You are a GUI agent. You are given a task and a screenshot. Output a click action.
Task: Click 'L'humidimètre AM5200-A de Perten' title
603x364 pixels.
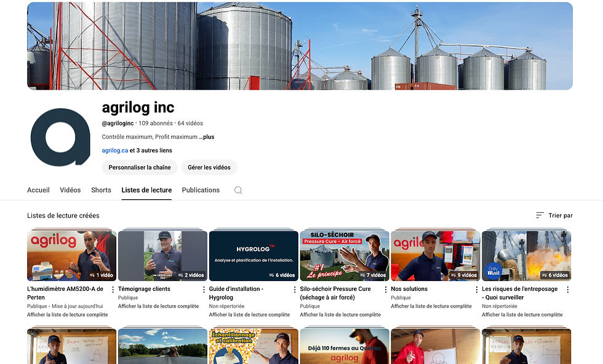click(x=65, y=293)
